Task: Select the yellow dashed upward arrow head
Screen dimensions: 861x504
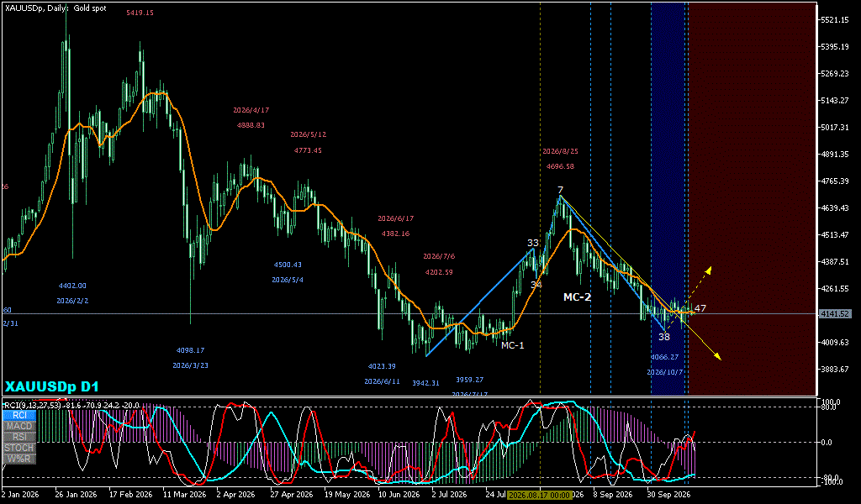Action: pyautogui.click(x=709, y=270)
